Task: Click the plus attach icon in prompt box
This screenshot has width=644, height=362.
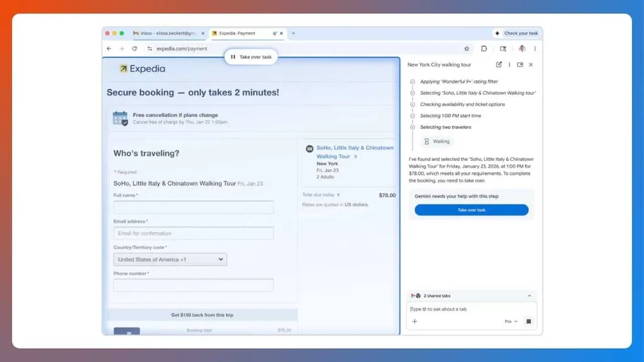Action: [414, 321]
